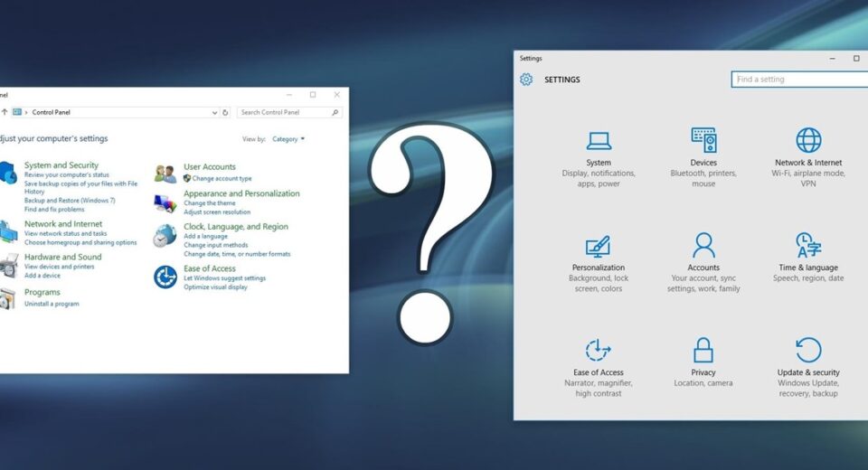The height and width of the screenshot is (470, 868).
Task: Click the Settings gear icon beside SETTINGS
Action: [526, 80]
